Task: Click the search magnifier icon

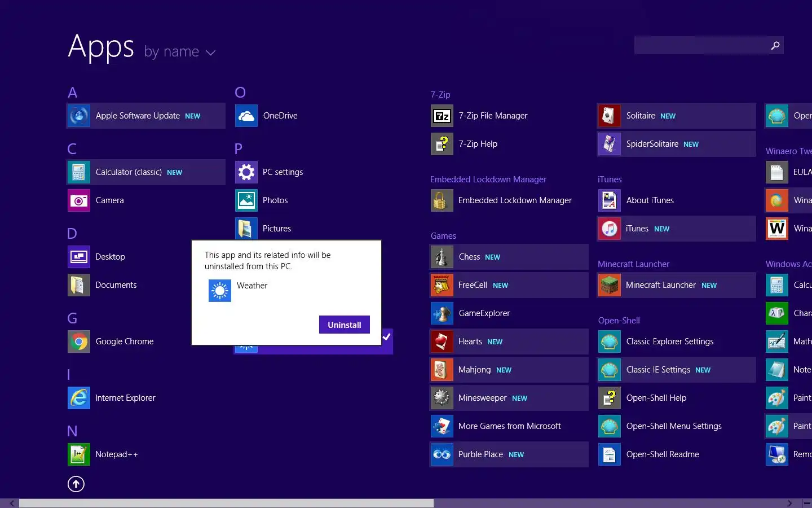Action: coord(775,46)
